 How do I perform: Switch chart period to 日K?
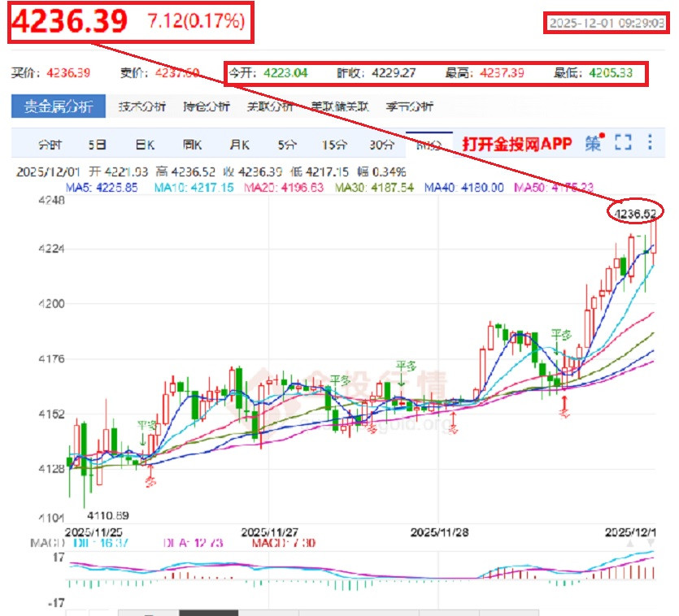(x=146, y=145)
